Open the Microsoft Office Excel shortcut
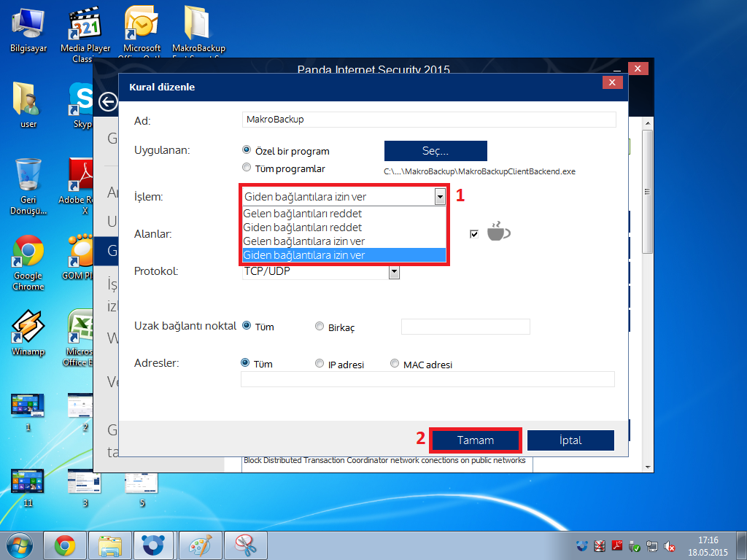This screenshot has width=747, height=560. click(79, 338)
